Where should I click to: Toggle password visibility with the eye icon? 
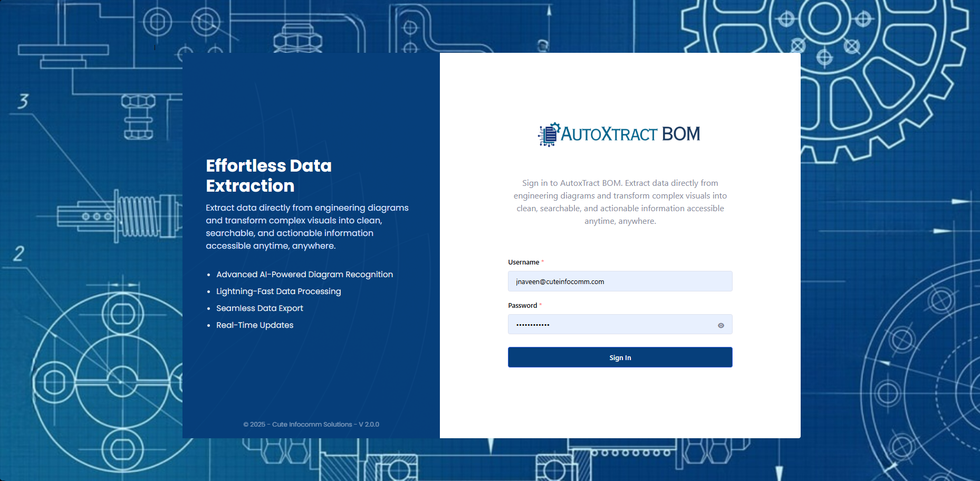pos(720,325)
